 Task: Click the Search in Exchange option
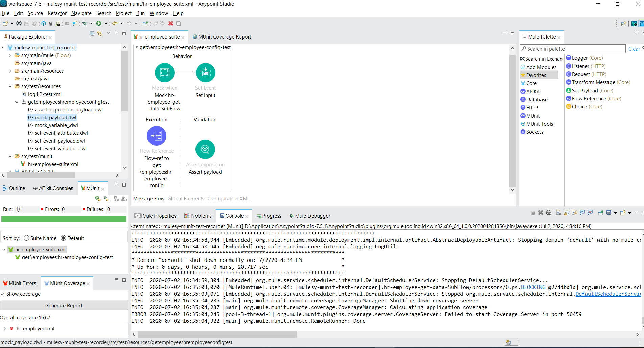[542, 59]
